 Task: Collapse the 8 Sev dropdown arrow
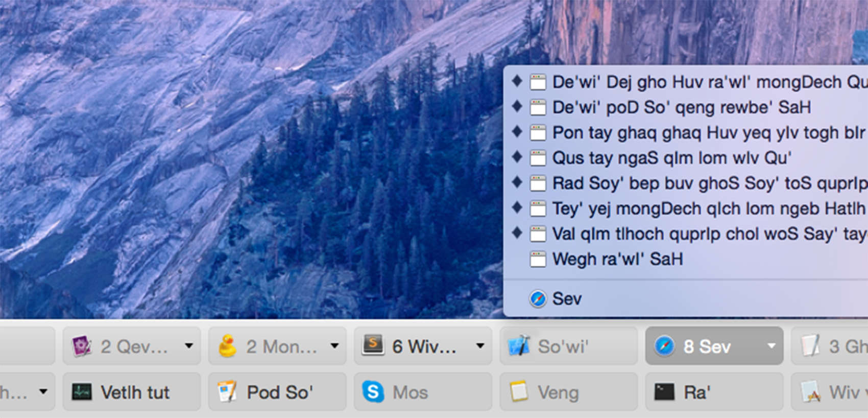coord(771,346)
